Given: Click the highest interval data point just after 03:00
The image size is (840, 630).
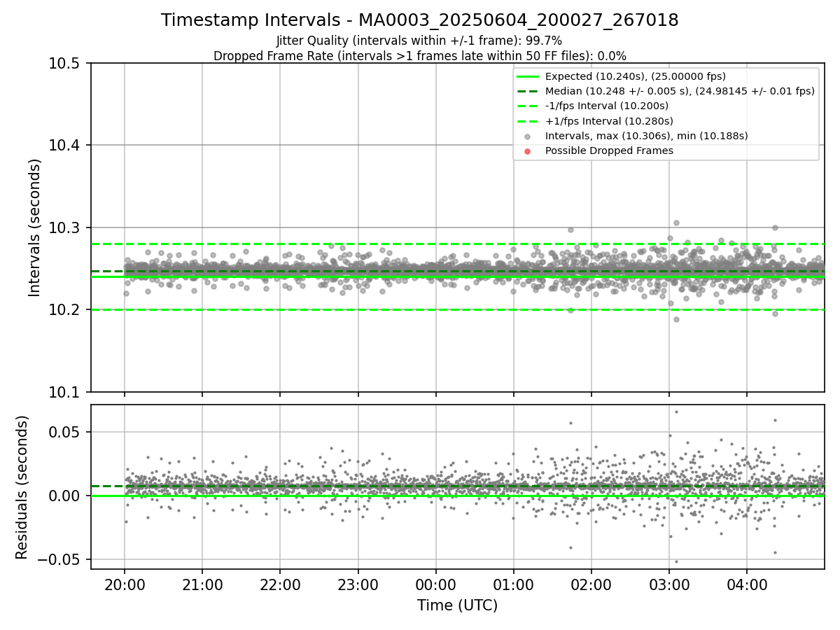Looking at the screenshot, I should pos(676,223).
